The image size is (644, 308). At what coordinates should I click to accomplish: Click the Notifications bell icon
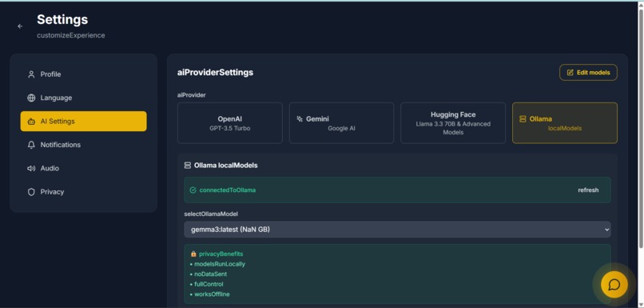pos(31,145)
